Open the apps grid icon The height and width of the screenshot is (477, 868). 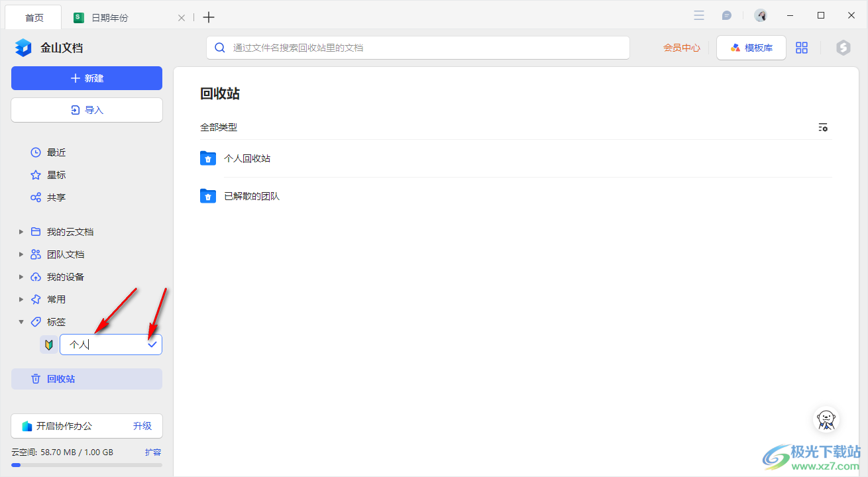pyautogui.click(x=802, y=48)
